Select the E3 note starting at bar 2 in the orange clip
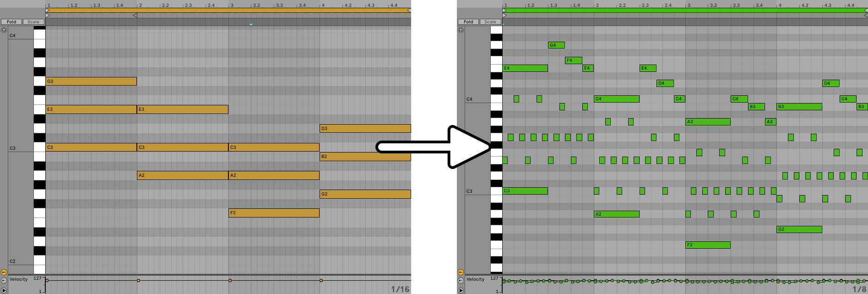This screenshot has width=868, height=294. pyautogui.click(x=183, y=109)
